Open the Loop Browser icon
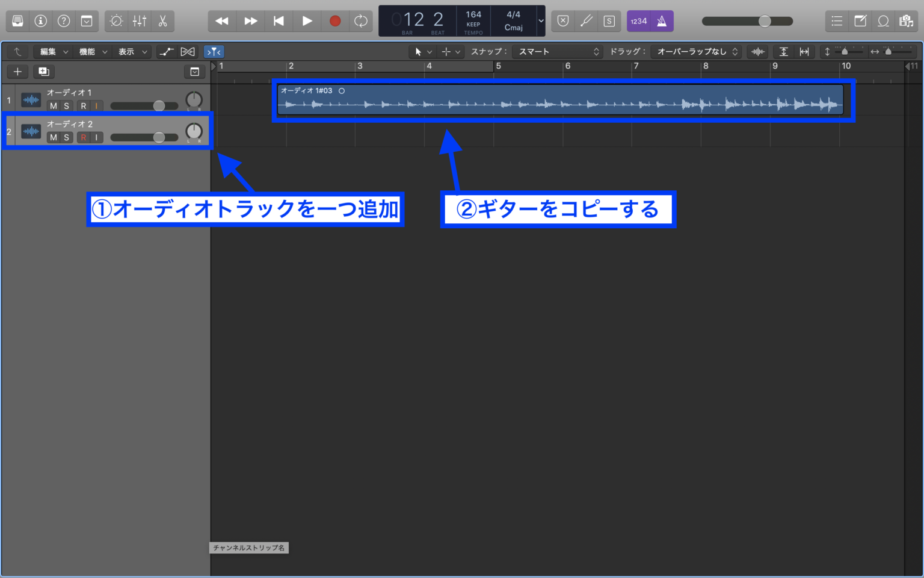This screenshot has height=578, width=924. (883, 21)
